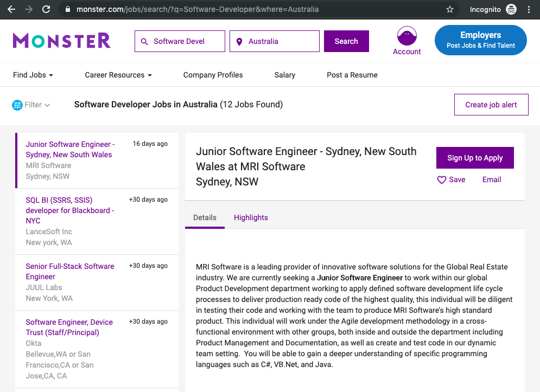The height and width of the screenshot is (392, 540).
Task: Click the 'New york, WA' location under LanceSoft
Action: point(49,243)
